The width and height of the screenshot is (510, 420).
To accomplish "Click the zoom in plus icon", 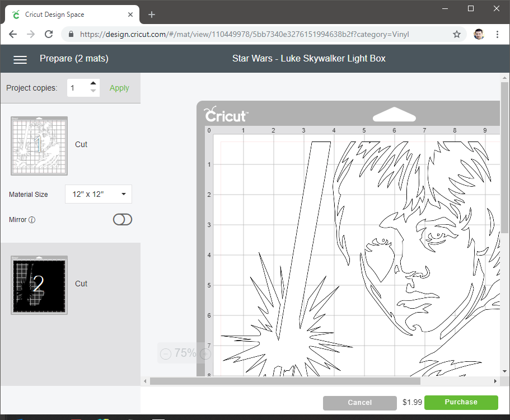I will [x=205, y=353].
